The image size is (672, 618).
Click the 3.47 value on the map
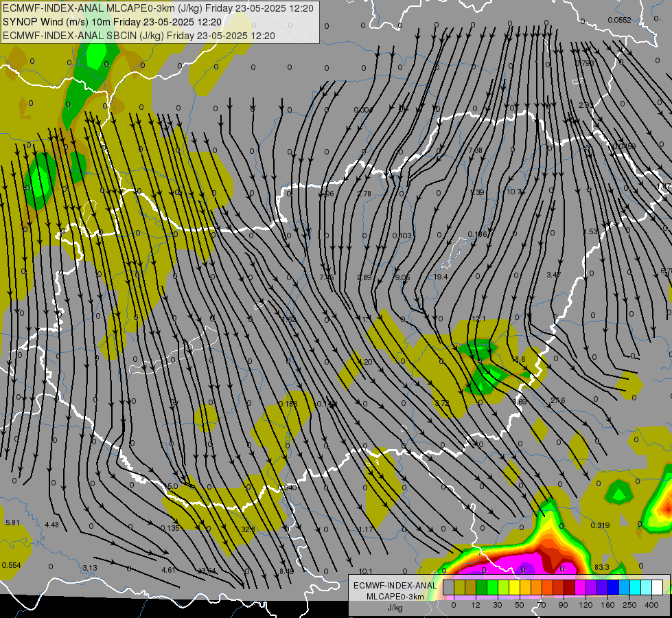pos(554,275)
